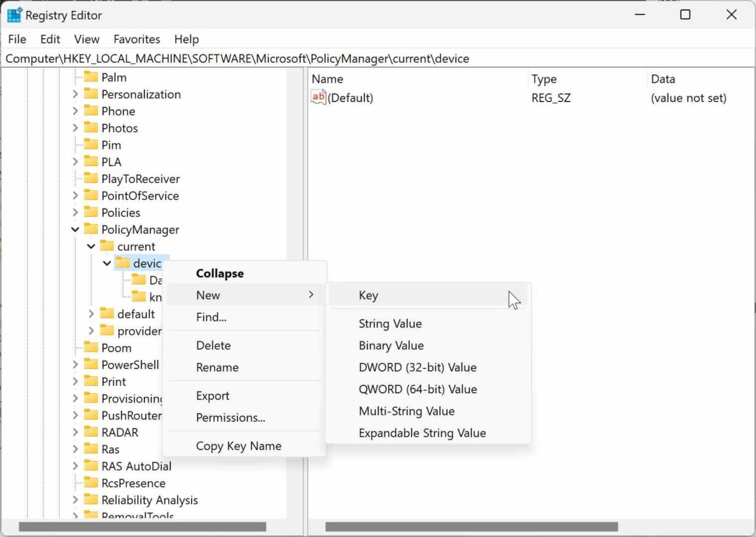Viewport: 756px width, 537px height.
Task: Select the RAS AutoDial folder icon
Action: (x=91, y=465)
